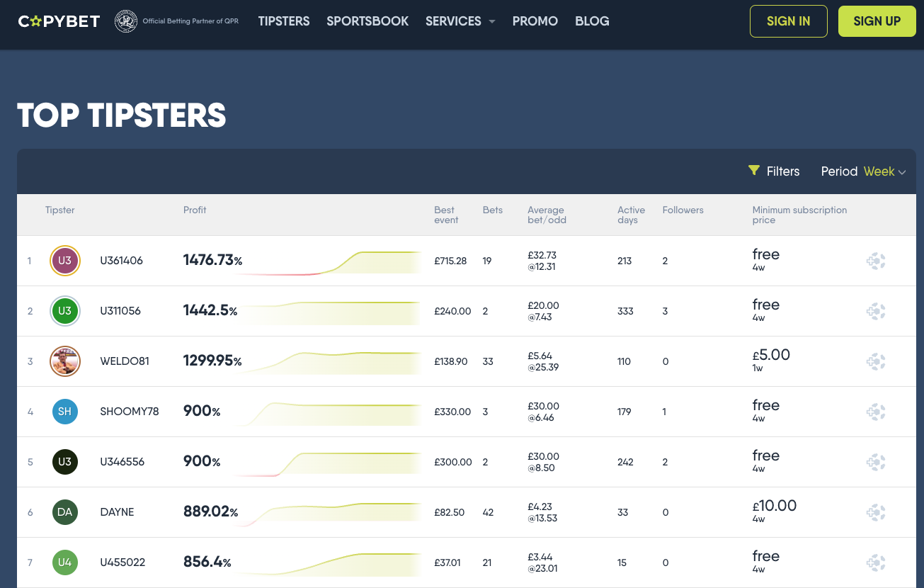Click the CopyBet logo
The image size is (924, 588).
pyautogui.click(x=59, y=21)
